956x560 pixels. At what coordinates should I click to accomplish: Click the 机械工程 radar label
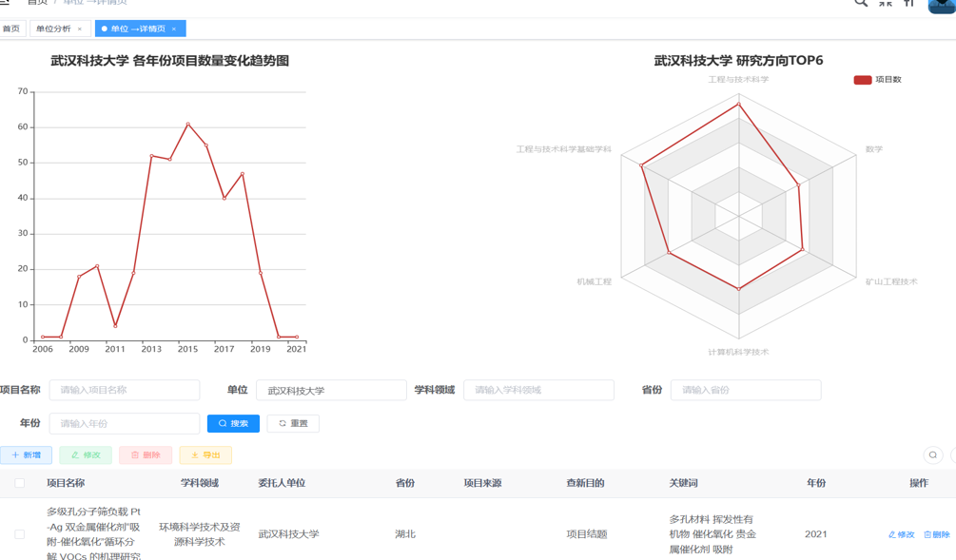point(595,281)
